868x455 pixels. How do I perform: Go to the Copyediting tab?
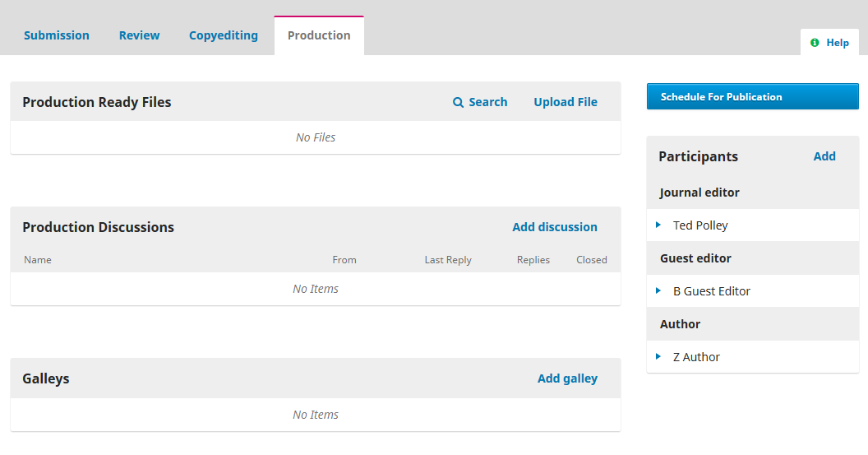point(223,35)
